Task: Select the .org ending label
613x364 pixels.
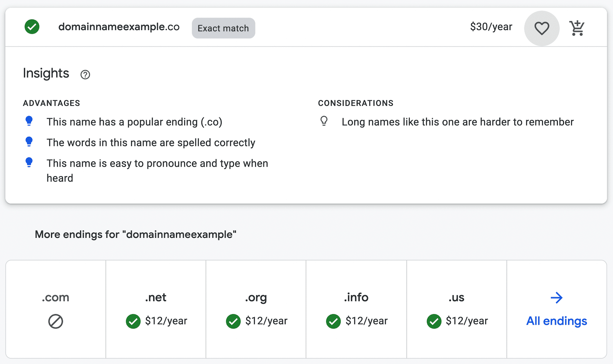Action: pos(256,297)
